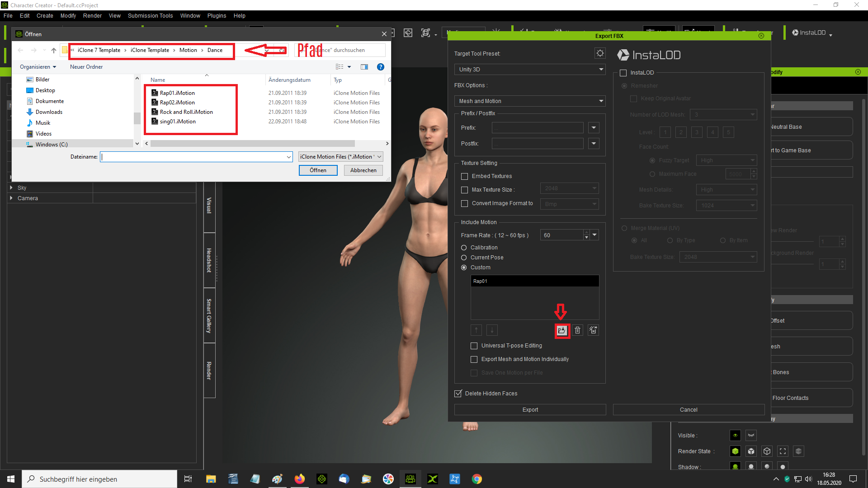This screenshot has width=868, height=488.
Task: Open target tool preset settings gear
Action: [x=600, y=53]
